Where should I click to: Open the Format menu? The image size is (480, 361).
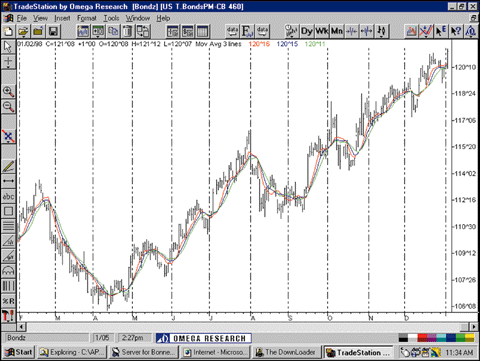tap(86, 18)
